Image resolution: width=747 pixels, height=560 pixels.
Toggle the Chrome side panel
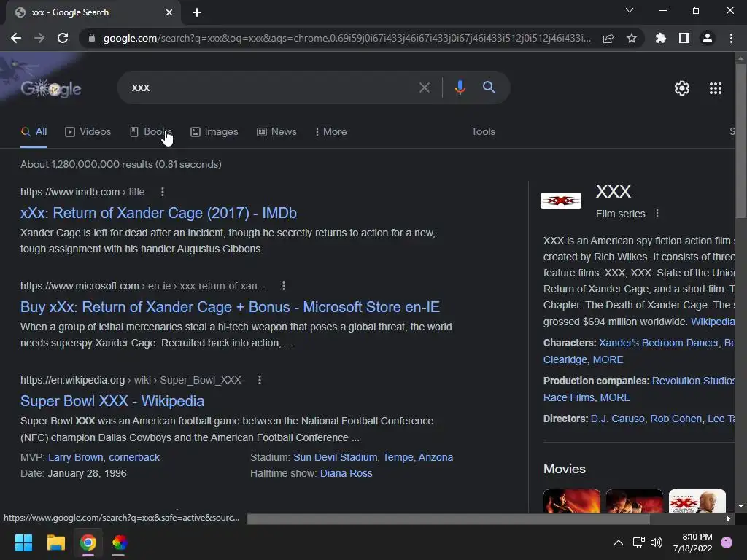click(x=684, y=38)
